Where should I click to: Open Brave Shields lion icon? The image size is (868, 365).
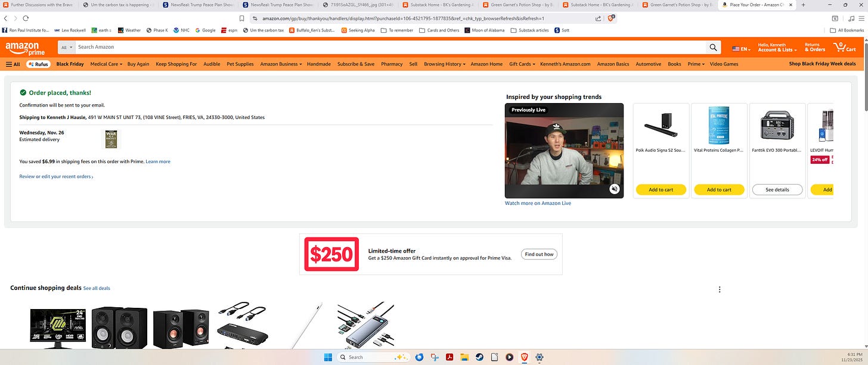click(x=610, y=18)
